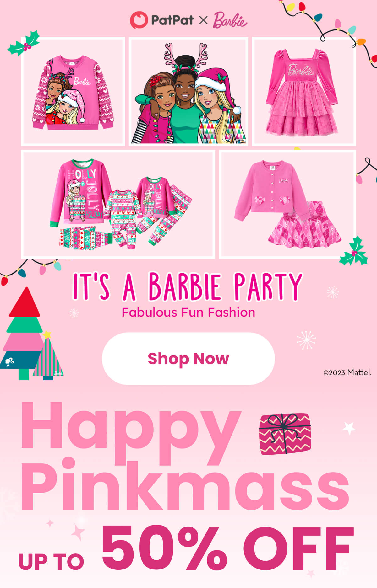Click the PatPat logo icon
Screen dimensions: 377x588
139,20
